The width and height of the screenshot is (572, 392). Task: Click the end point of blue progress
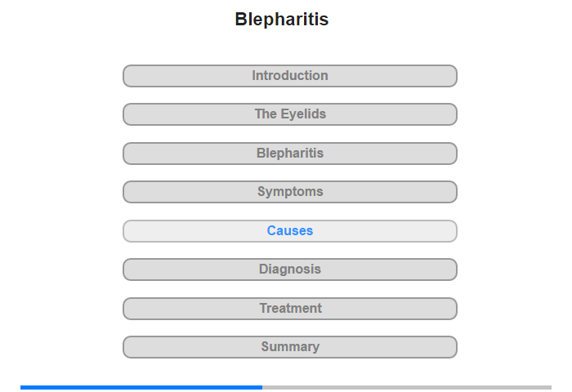pyautogui.click(x=261, y=387)
